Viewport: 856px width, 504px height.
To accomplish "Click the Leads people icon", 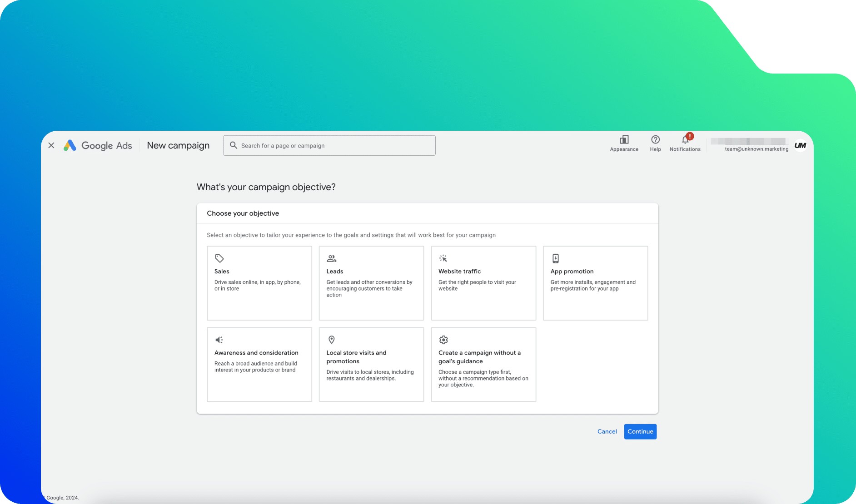I will click(x=331, y=258).
